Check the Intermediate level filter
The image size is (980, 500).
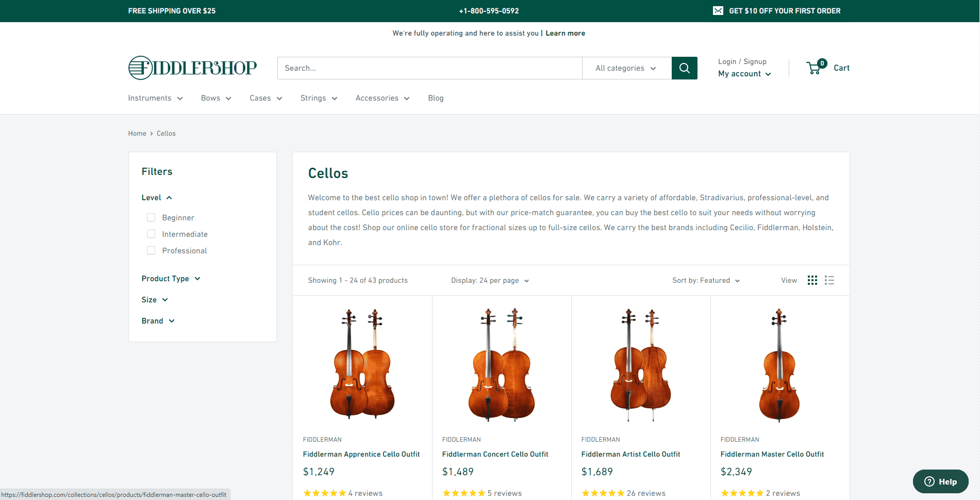[151, 234]
